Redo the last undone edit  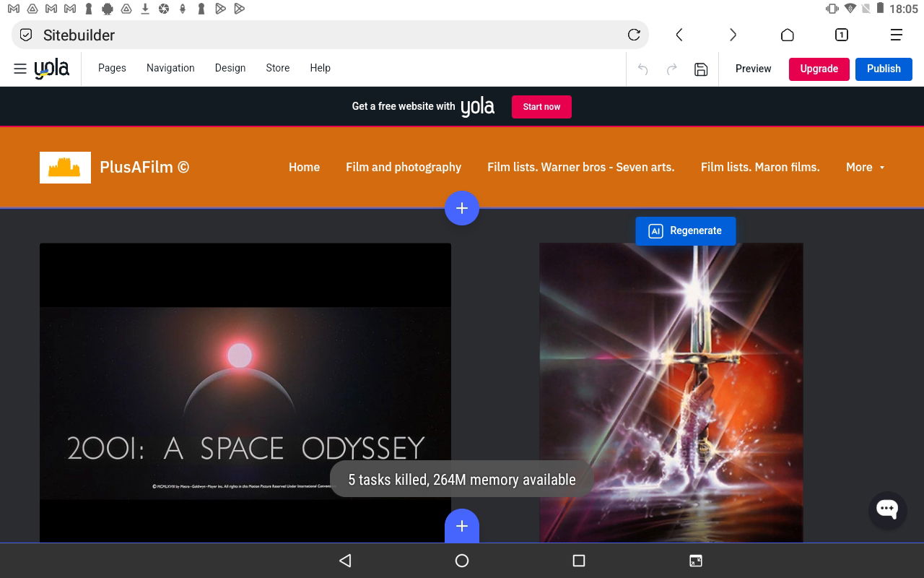coord(671,69)
